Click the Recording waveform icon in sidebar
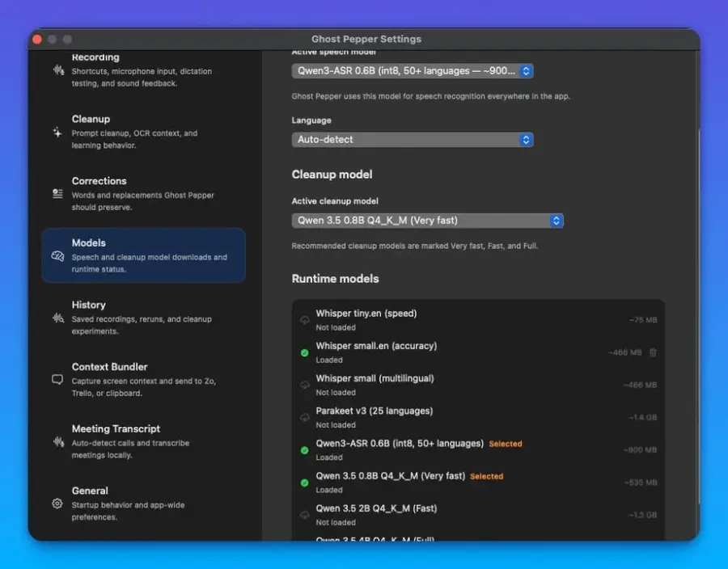The width and height of the screenshot is (728, 569). (x=58, y=70)
